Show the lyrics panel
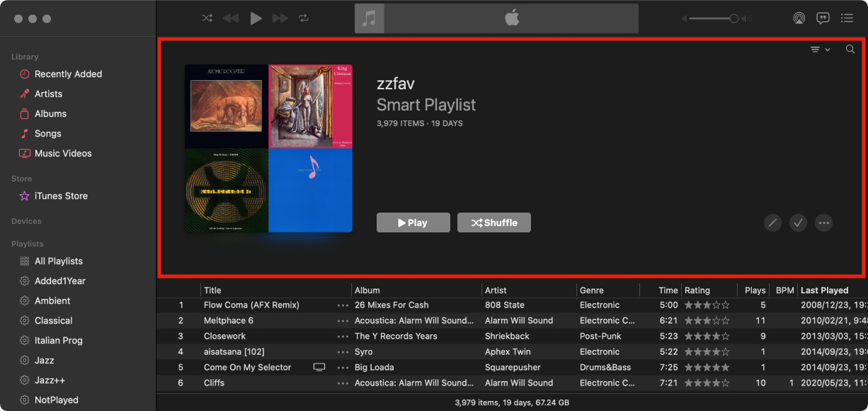 823,18
